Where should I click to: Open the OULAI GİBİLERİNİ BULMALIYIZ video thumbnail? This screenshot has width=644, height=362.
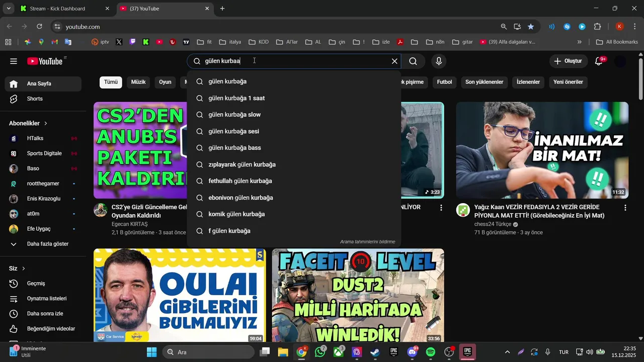pyautogui.click(x=180, y=296)
